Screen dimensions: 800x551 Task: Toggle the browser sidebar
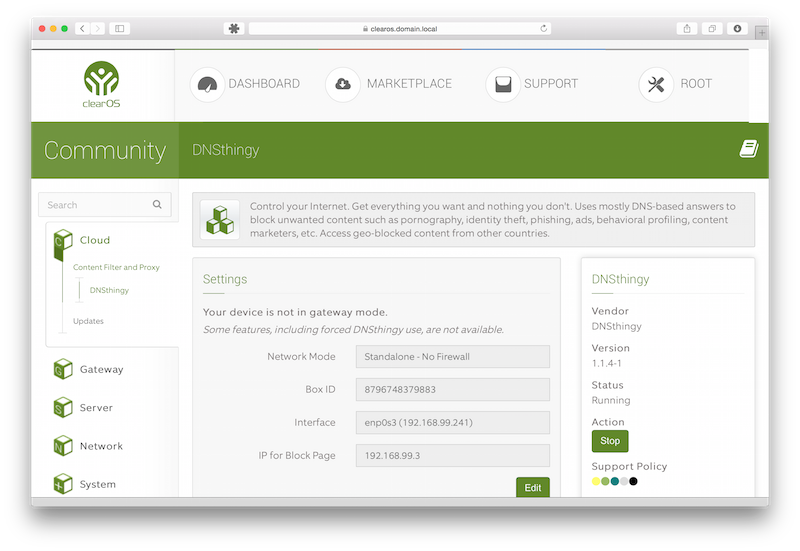point(120,29)
